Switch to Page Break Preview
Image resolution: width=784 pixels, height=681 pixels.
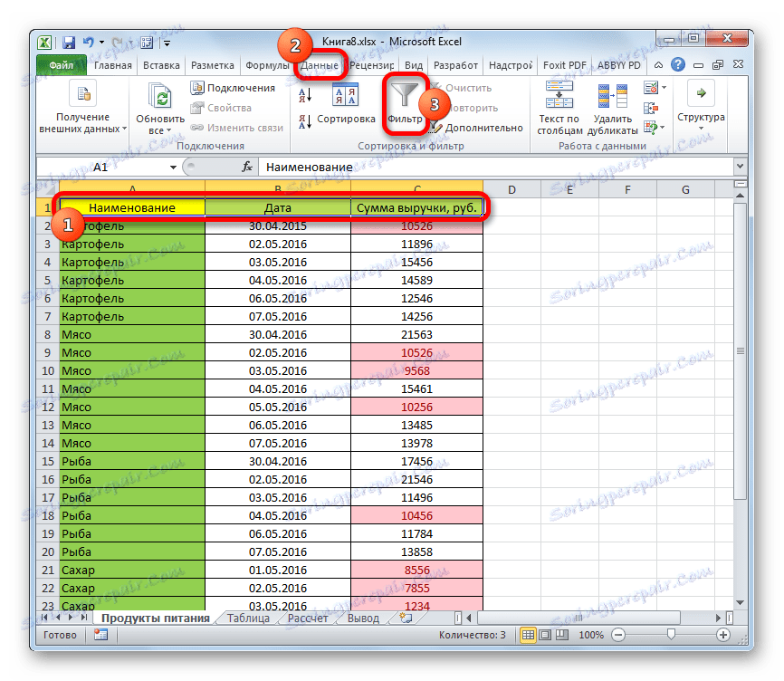click(x=562, y=635)
